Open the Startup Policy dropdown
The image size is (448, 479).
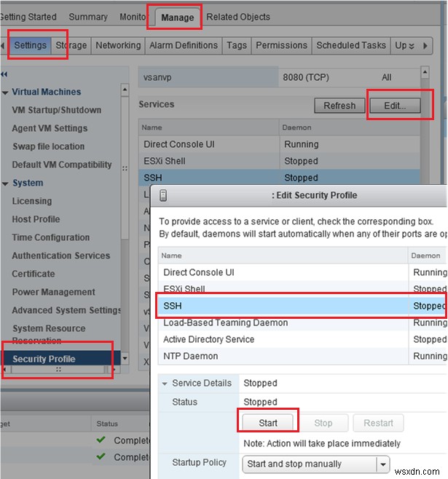click(x=316, y=464)
